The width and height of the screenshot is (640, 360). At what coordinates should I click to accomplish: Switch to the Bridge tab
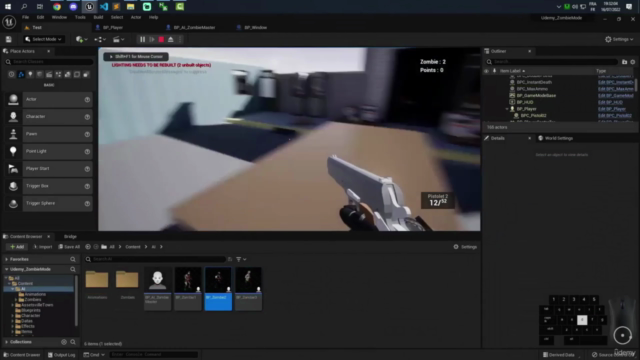70,236
